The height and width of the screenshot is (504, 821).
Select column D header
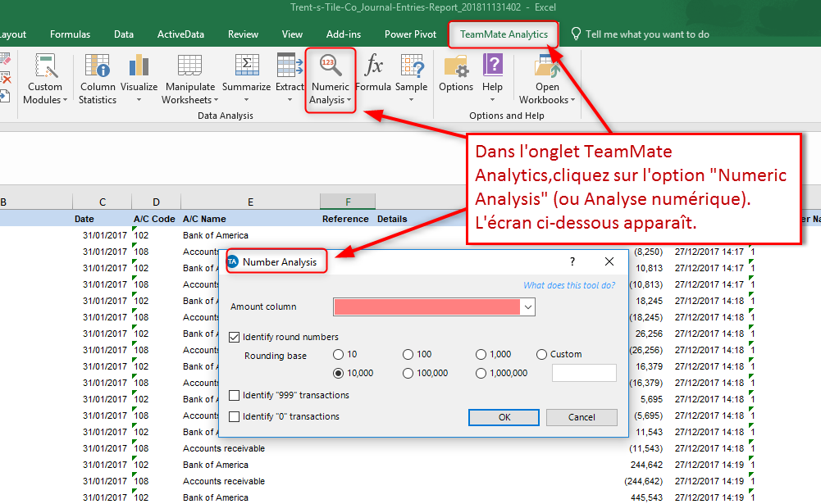pyautogui.click(x=156, y=202)
